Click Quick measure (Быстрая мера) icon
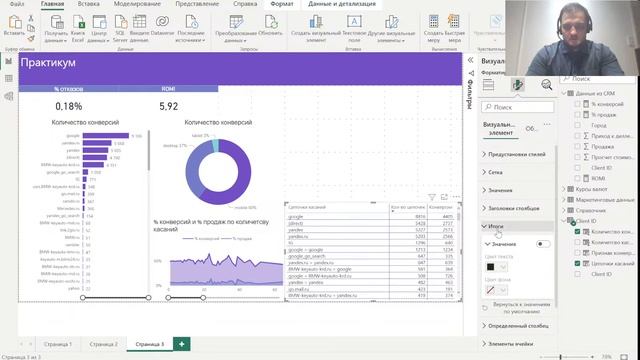640x360 pixels. pyautogui.click(x=454, y=21)
